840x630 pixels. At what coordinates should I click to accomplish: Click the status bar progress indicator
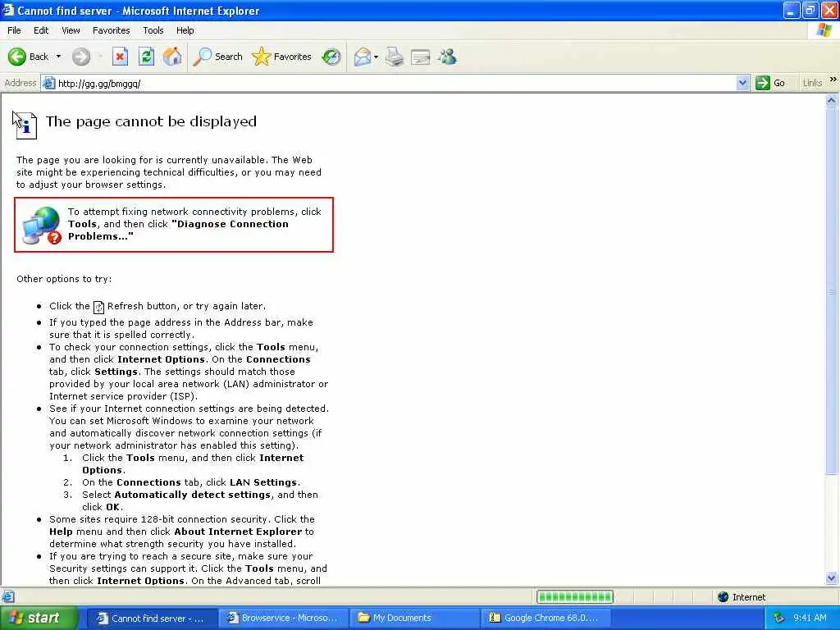tap(575, 597)
